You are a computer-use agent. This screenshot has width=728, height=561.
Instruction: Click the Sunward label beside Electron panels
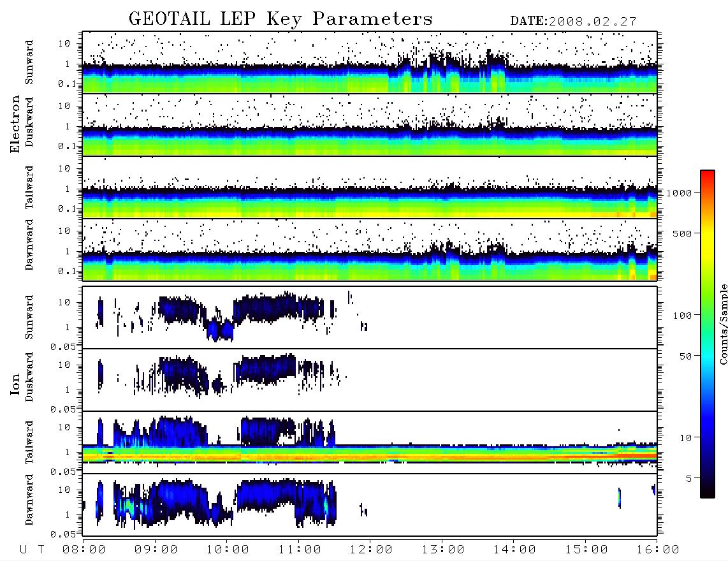tap(29, 62)
